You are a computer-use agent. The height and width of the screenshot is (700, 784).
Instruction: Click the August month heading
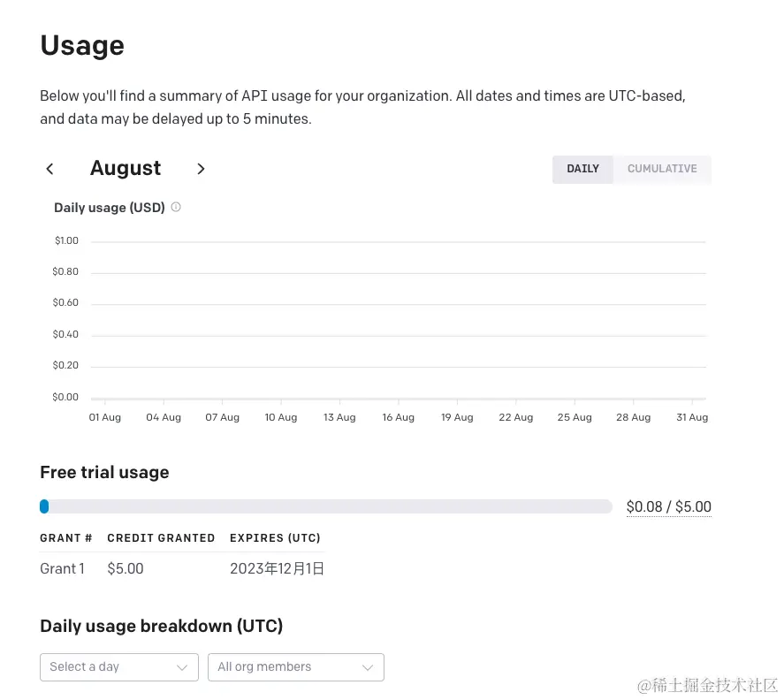(x=126, y=168)
